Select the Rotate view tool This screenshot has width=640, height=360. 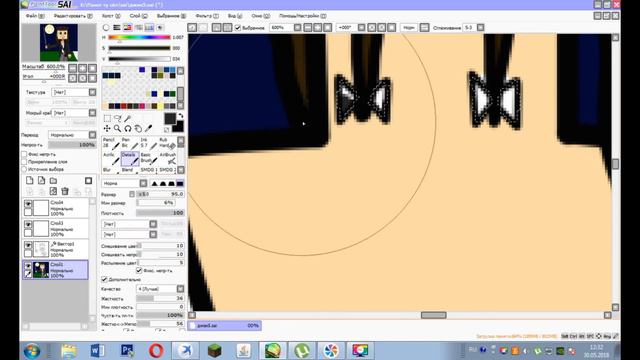click(128, 129)
